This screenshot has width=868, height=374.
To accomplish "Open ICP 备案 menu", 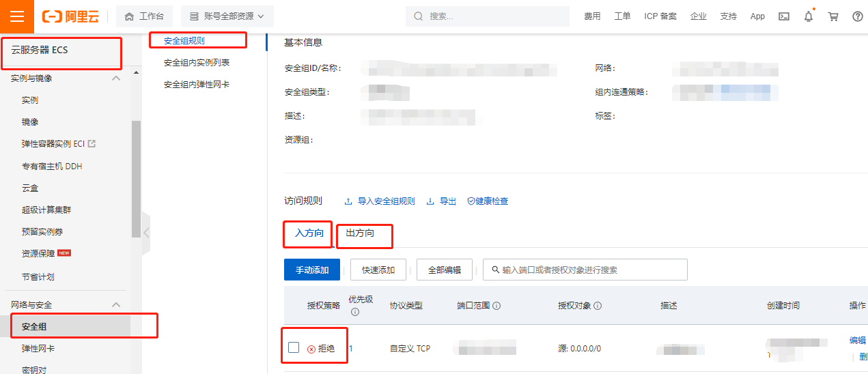I will (x=660, y=16).
